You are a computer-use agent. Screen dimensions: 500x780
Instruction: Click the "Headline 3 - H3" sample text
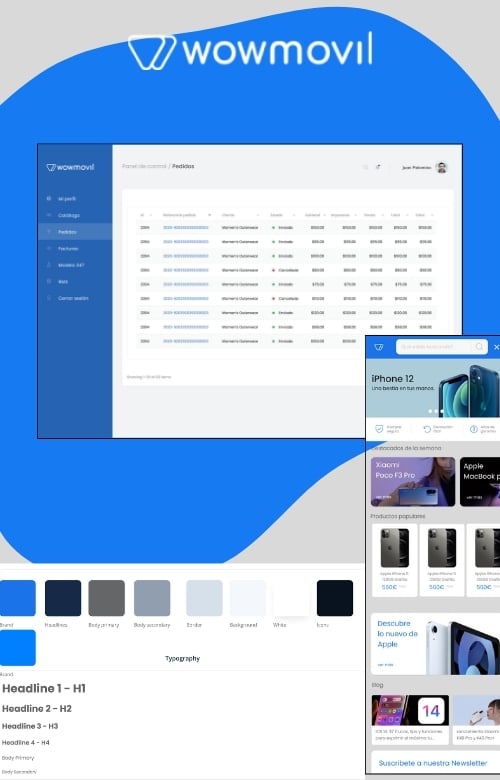tap(30, 726)
